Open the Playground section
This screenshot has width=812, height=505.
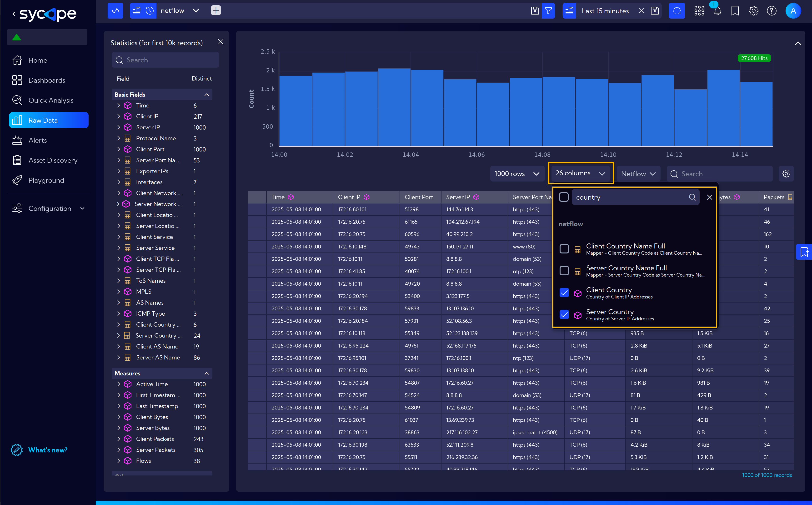click(46, 180)
